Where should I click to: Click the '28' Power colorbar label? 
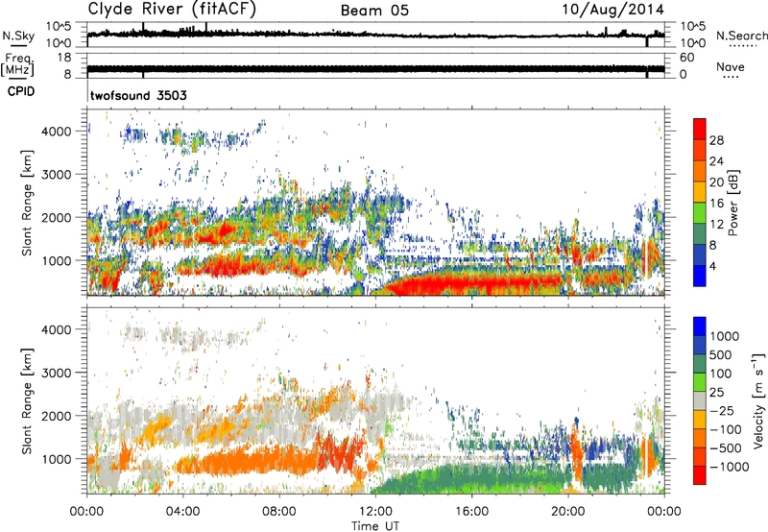716,140
